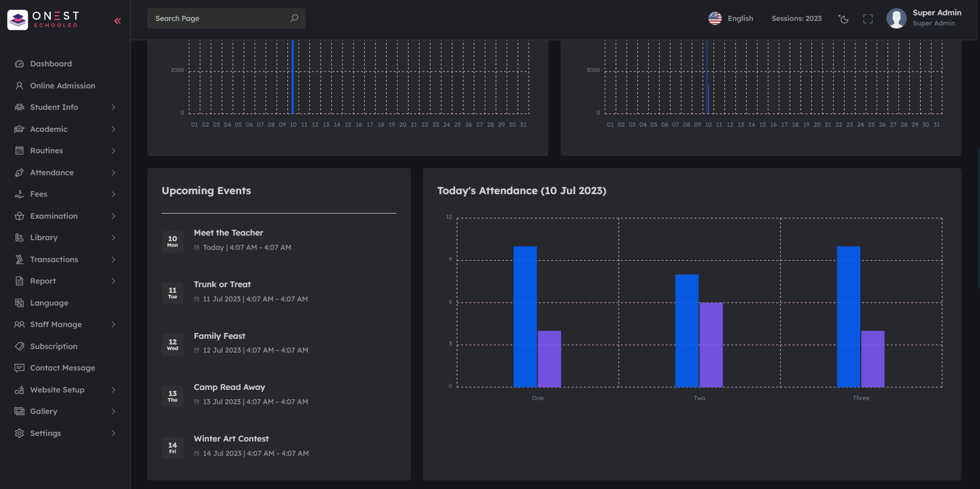Screen dimensions: 980x489
Task: Open Sessions: 2023 selector
Action: pos(796,18)
